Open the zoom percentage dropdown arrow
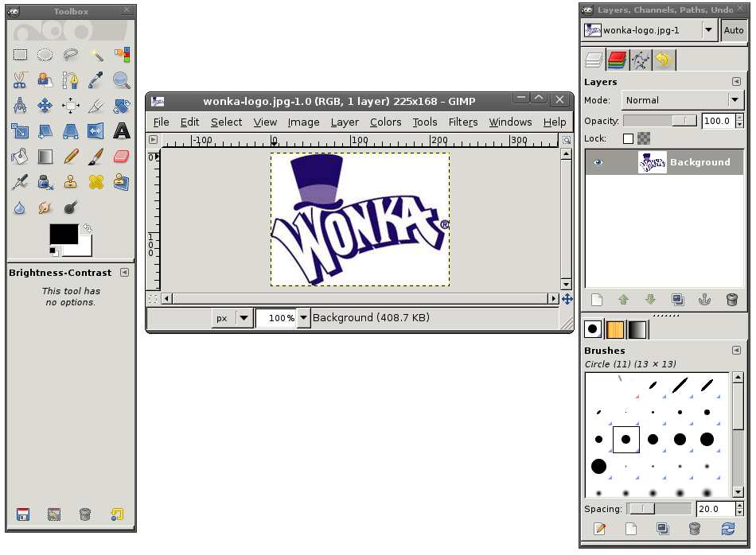The width and height of the screenshot is (756, 555). click(303, 318)
